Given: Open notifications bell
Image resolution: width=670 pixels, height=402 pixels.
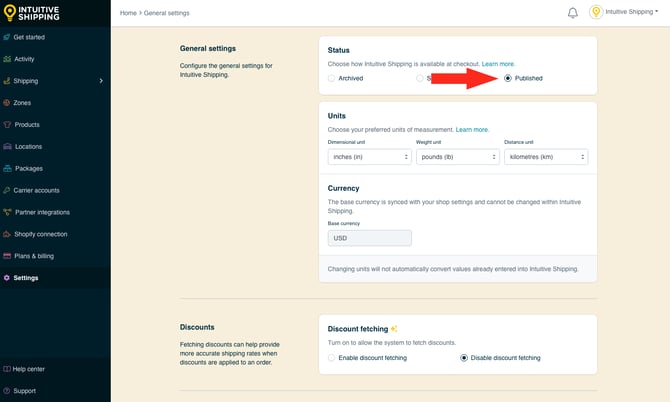Looking at the screenshot, I should point(573,13).
